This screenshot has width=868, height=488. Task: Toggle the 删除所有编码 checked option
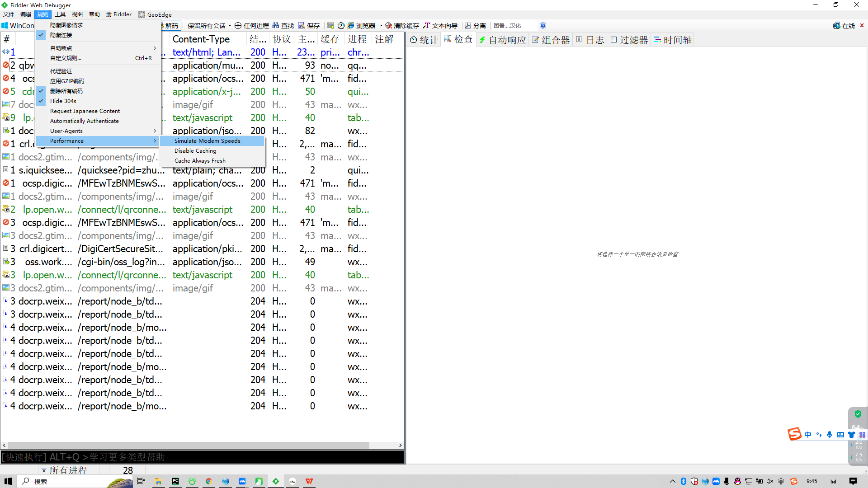(66, 91)
